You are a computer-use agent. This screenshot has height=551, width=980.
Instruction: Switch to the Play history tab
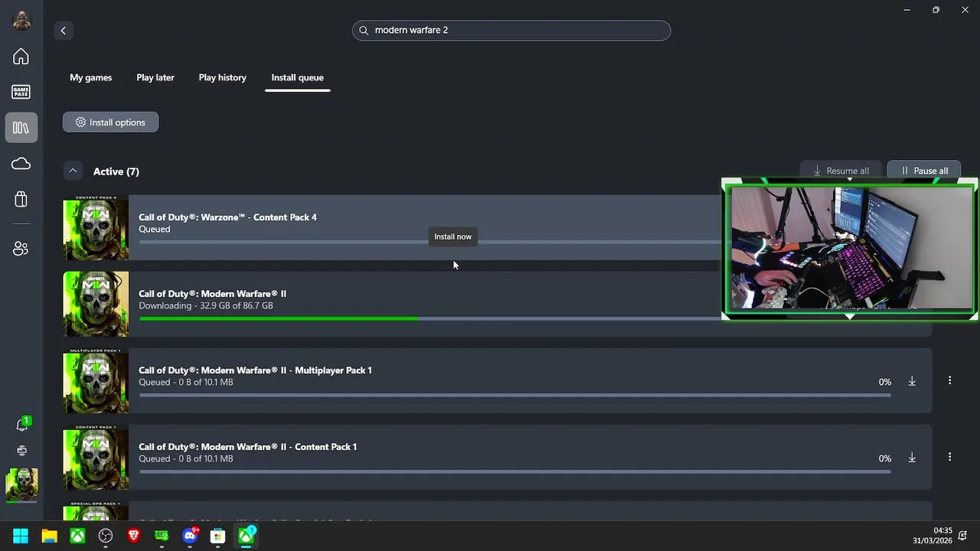click(x=223, y=77)
